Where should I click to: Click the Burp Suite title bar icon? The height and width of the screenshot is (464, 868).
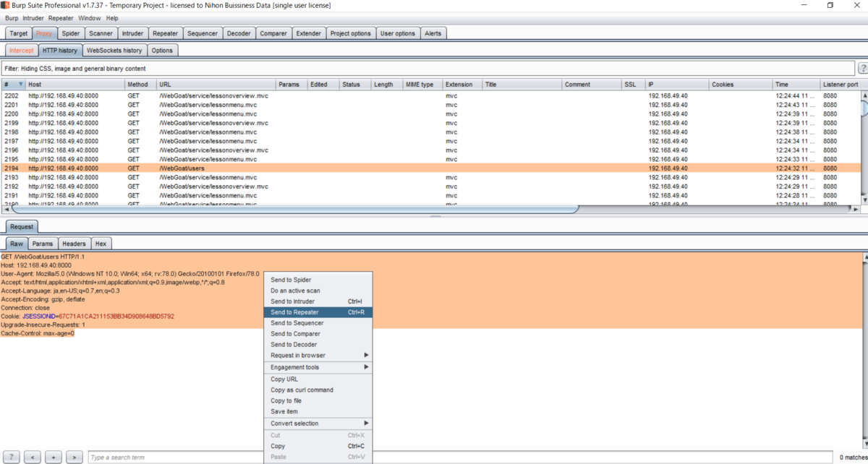(x=6, y=5)
